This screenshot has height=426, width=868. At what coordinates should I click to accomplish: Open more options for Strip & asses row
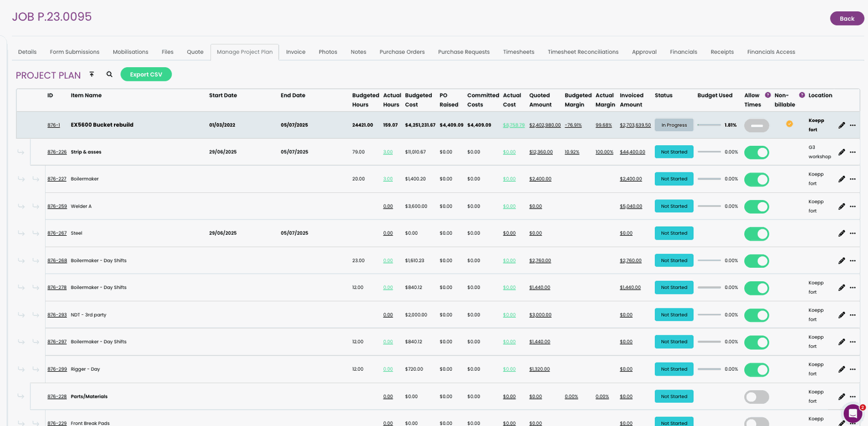point(853,152)
